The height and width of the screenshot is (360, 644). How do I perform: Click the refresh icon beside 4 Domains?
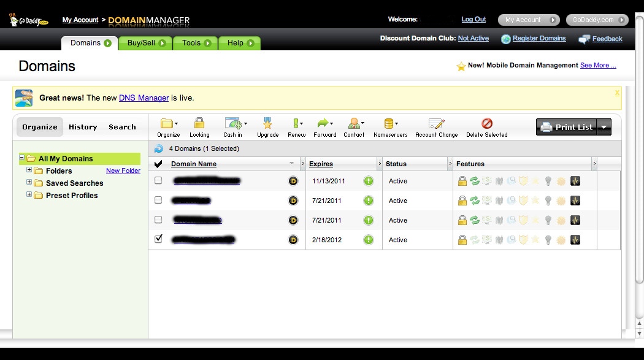[x=158, y=148]
